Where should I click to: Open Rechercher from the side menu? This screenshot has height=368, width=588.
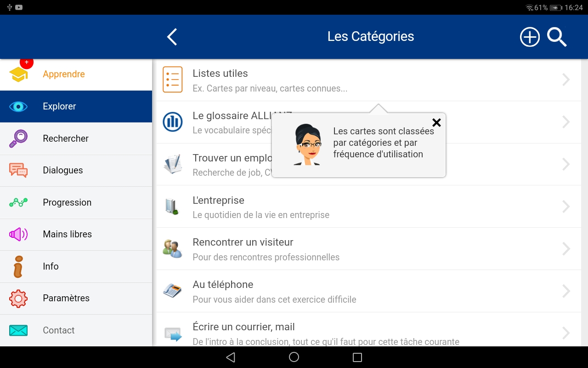[76, 138]
